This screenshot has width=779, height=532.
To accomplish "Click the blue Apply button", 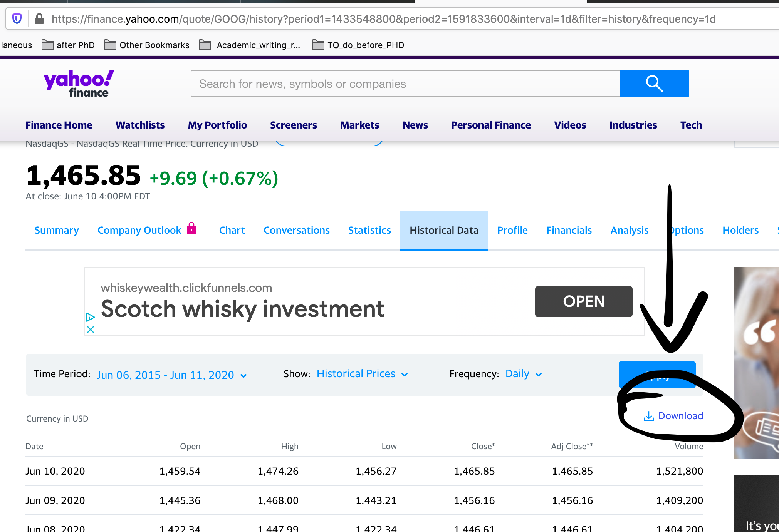I will [657, 375].
